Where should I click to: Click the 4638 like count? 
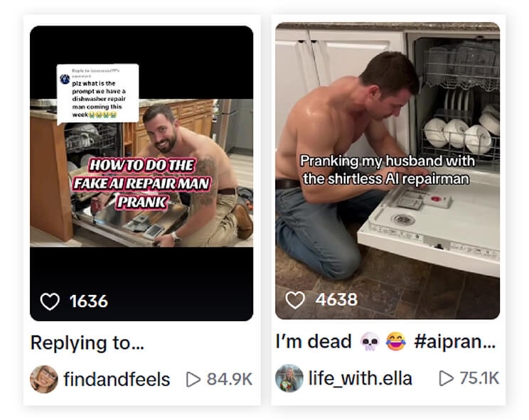click(336, 300)
